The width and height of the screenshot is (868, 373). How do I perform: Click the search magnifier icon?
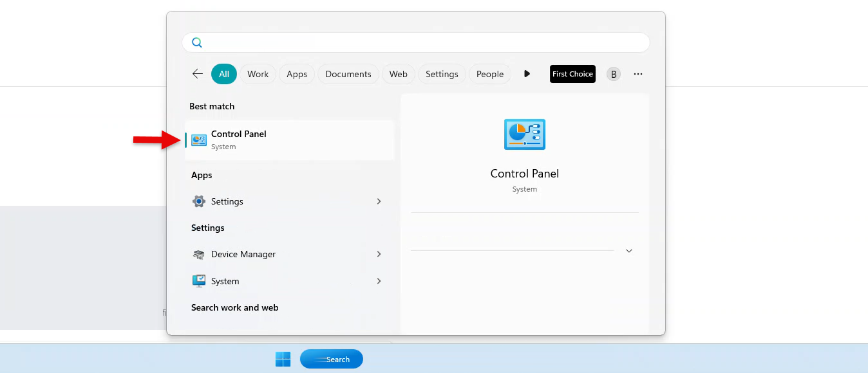pyautogui.click(x=197, y=42)
